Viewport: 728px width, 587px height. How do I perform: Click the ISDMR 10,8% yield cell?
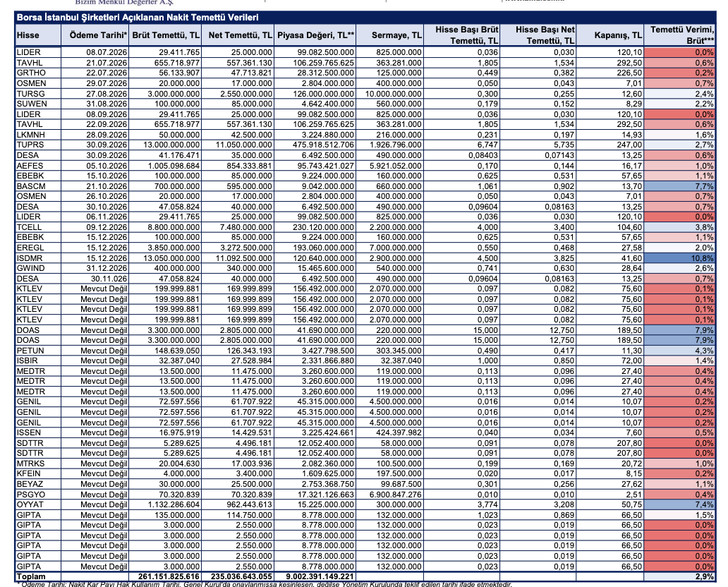point(682,258)
